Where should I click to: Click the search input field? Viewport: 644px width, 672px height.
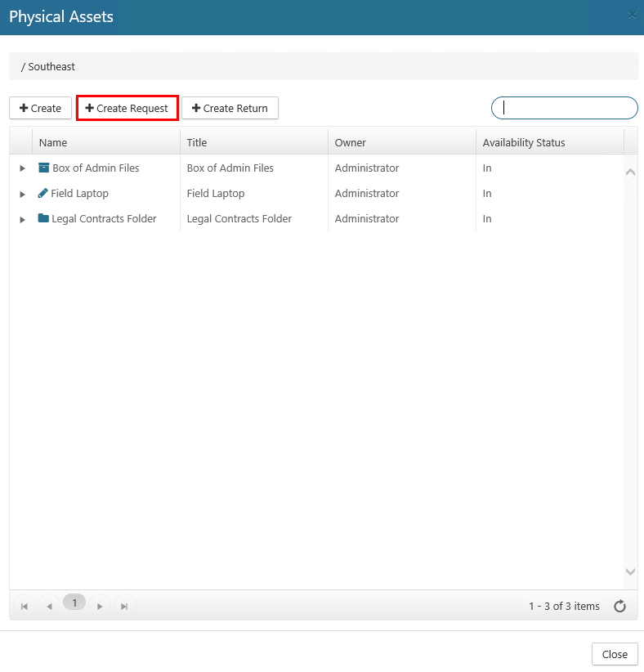564,108
